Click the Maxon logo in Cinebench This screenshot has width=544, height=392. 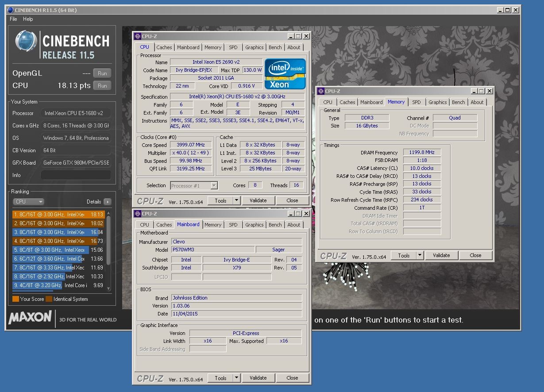click(x=30, y=318)
